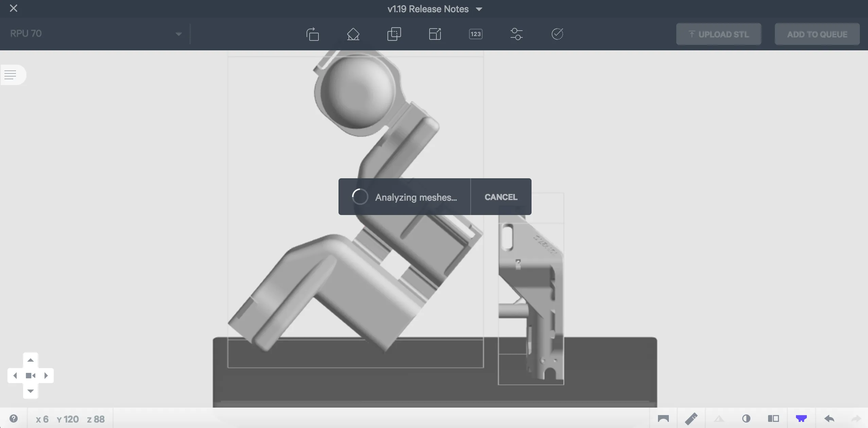Screen dimensions: 868x428
Task: Click the Y 120 dimension value
Action: pyautogui.click(x=68, y=419)
